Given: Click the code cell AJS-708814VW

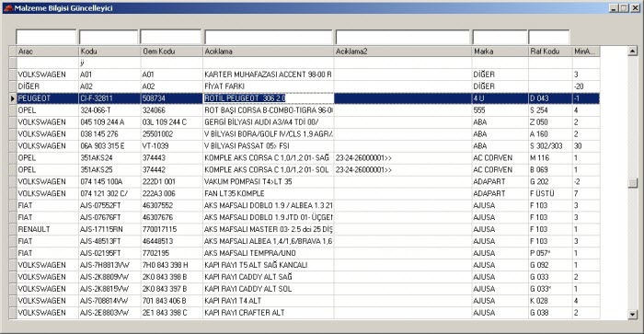Looking at the screenshot, I should (x=109, y=301).
